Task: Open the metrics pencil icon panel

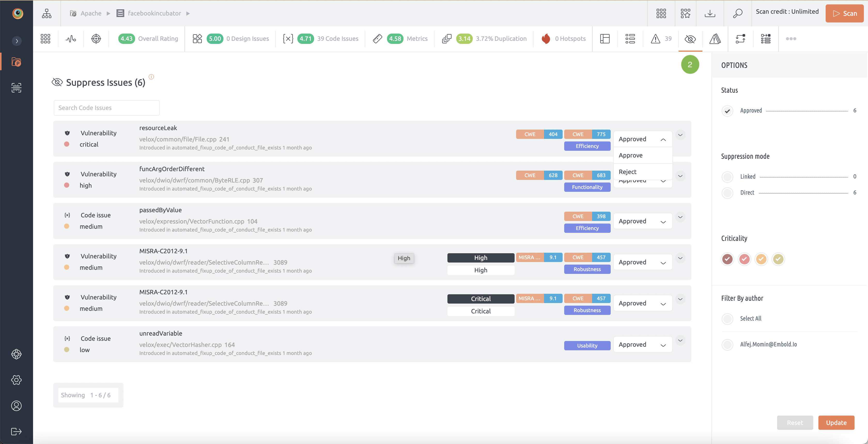Action: tap(377, 38)
